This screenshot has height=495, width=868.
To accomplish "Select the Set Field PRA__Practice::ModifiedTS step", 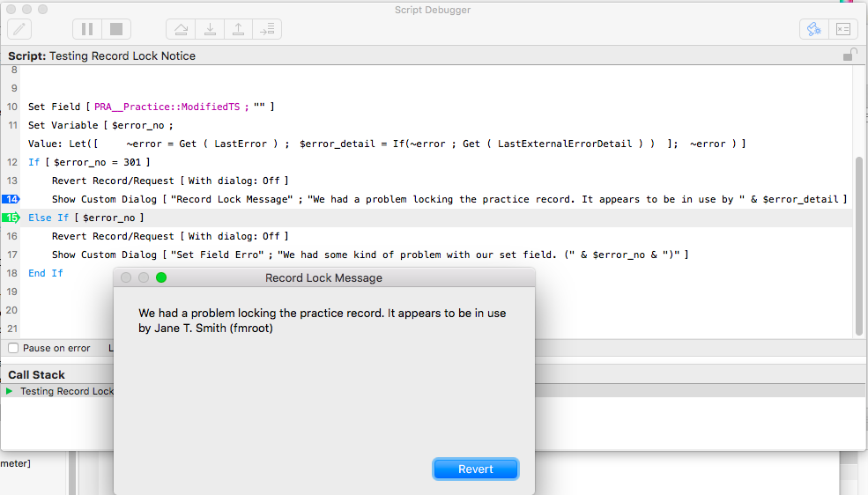I will coord(151,107).
